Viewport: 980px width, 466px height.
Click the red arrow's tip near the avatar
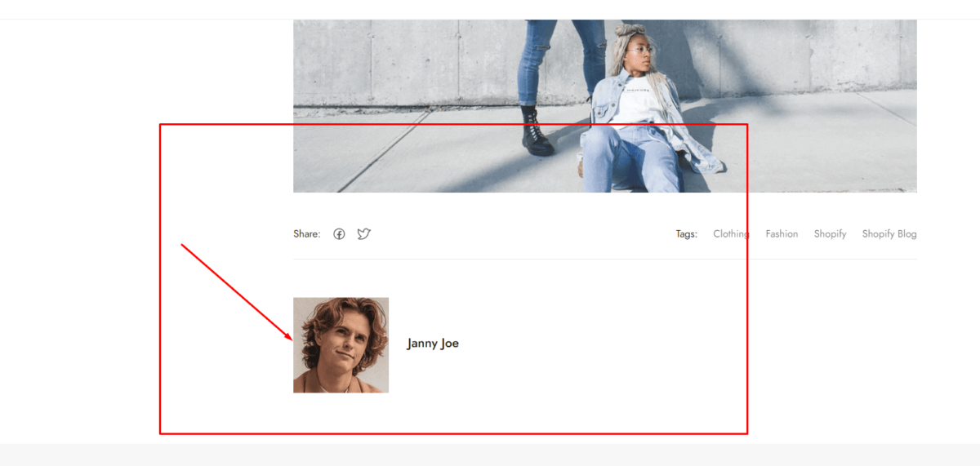[292, 338]
